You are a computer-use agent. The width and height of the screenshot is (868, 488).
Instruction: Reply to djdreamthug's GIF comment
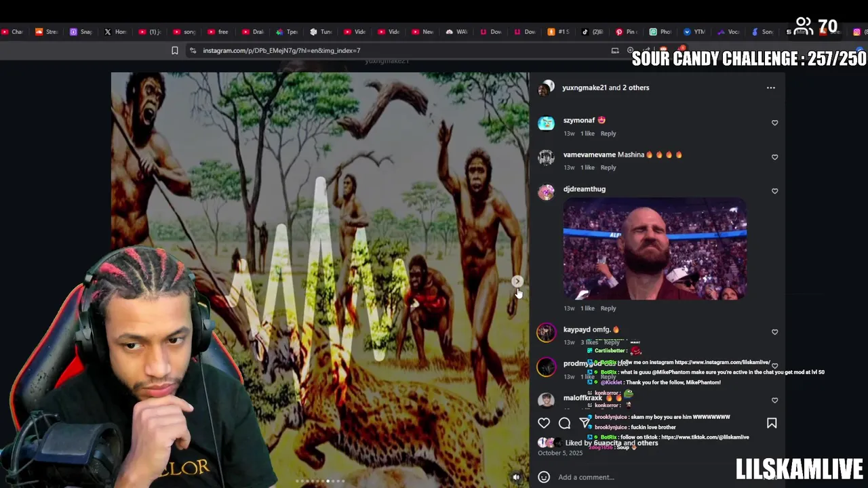point(608,308)
